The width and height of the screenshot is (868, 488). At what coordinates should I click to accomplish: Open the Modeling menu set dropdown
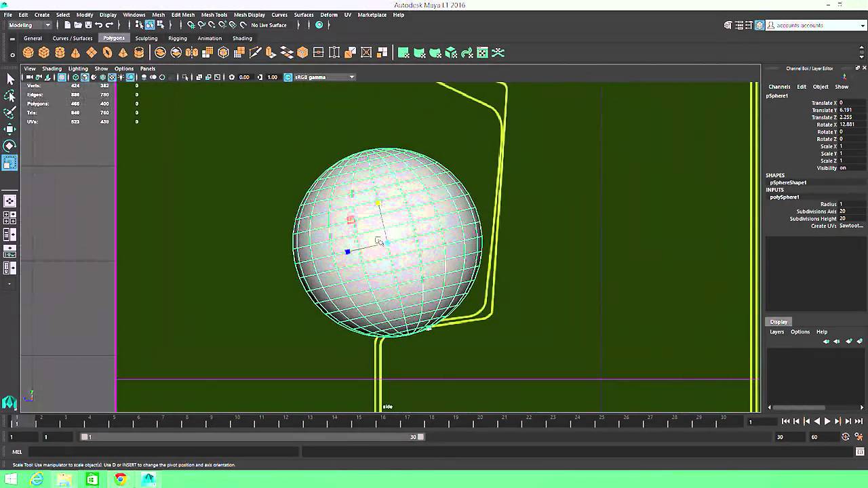[29, 25]
